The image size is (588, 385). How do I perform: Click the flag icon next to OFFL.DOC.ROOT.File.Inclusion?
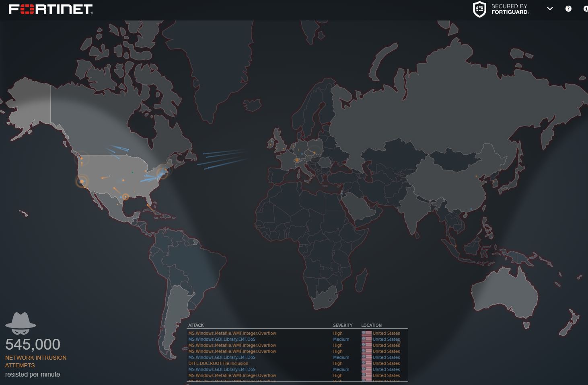366,363
